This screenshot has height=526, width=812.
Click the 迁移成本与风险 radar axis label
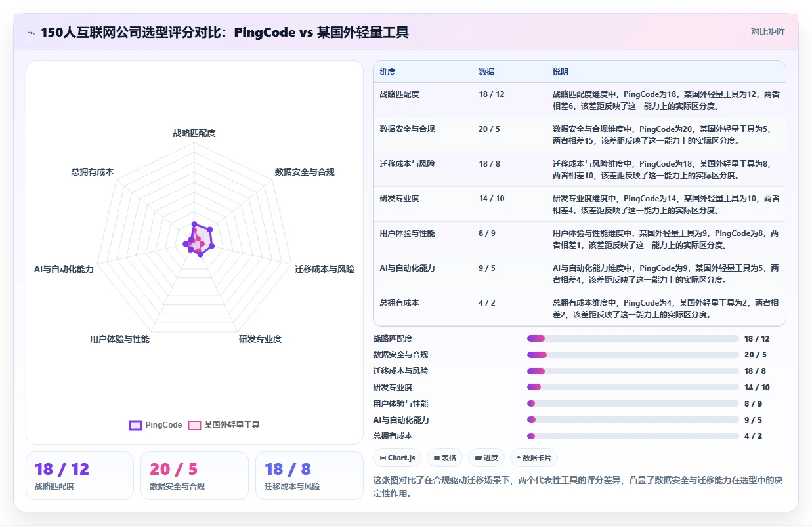tap(324, 269)
